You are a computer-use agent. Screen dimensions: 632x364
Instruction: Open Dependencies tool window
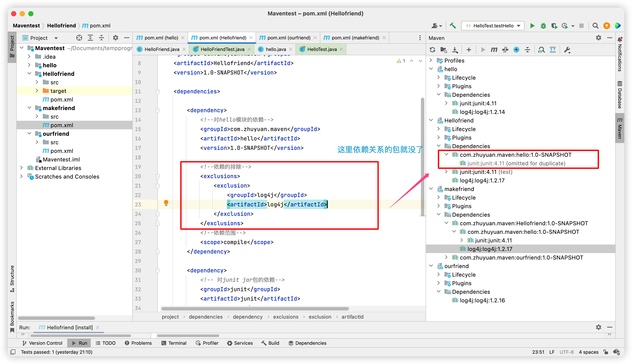click(x=307, y=343)
